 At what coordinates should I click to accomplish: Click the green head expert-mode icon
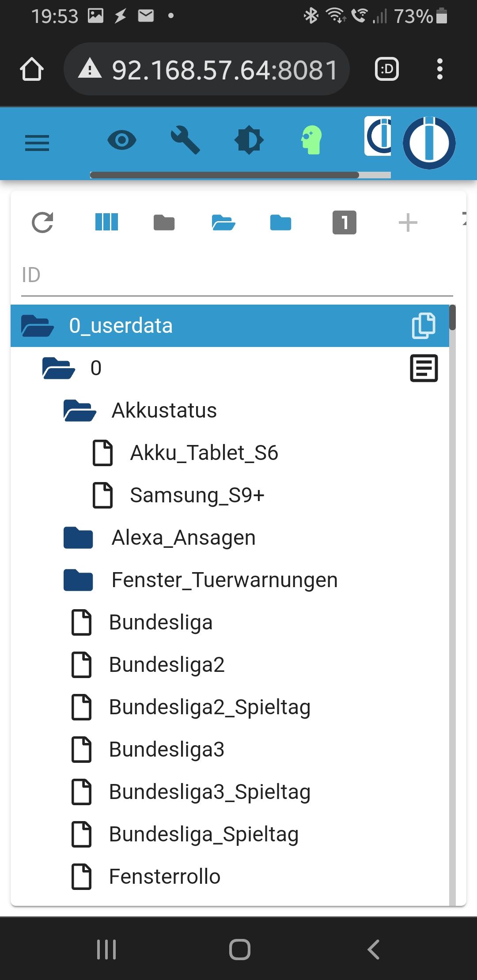(311, 140)
